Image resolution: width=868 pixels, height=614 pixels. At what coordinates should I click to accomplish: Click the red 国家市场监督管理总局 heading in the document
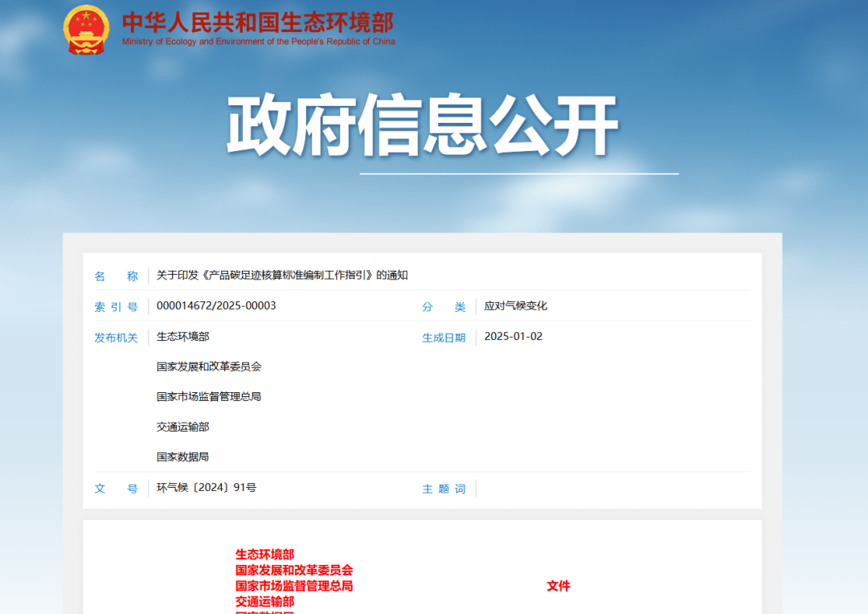coord(294,586)
